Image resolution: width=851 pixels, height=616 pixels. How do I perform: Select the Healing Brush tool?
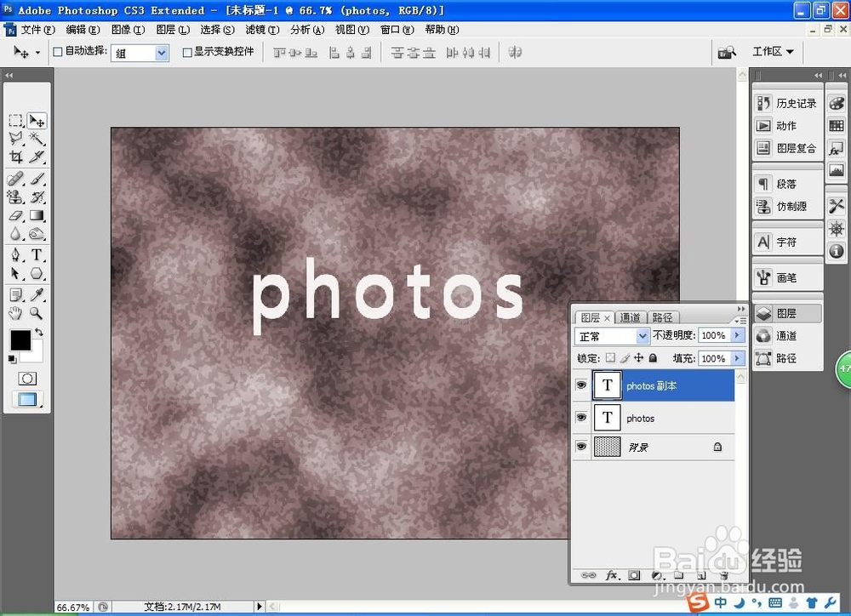pyautogui.click(x=15, y=179)
